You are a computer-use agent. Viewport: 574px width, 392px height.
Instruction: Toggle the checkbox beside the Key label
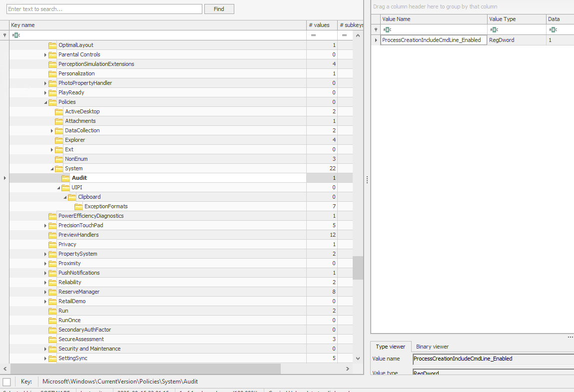pos(6,382)
